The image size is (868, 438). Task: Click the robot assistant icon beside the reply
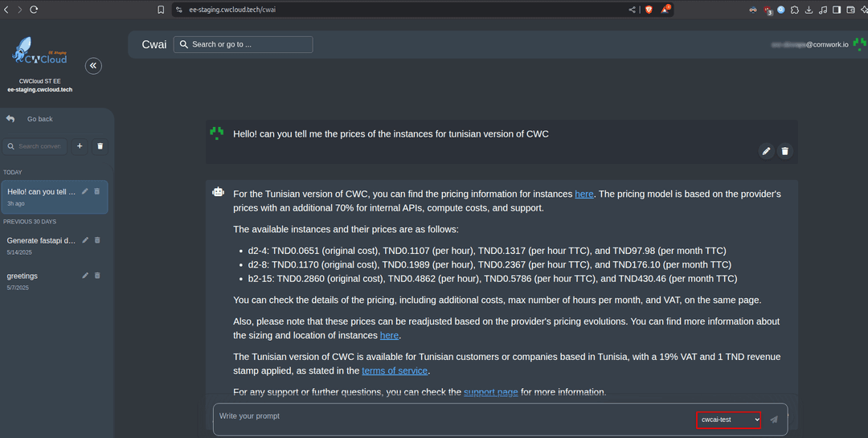218,192
